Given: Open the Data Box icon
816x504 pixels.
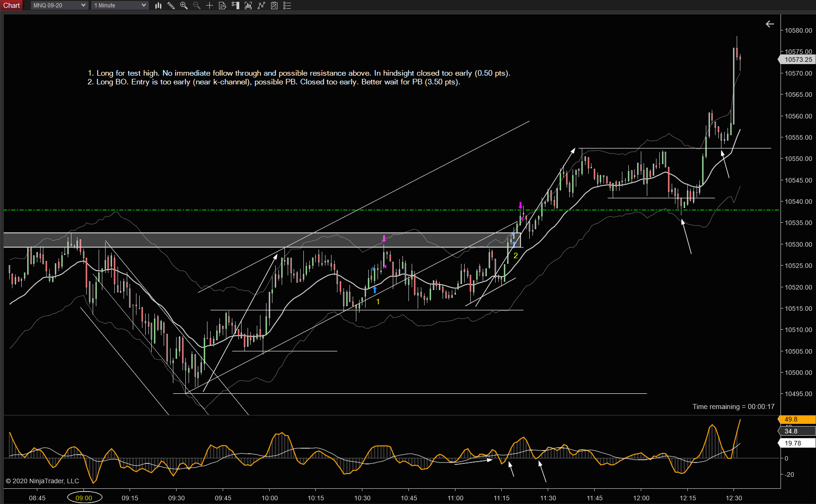Looking at the screenshot, I should 222,6.
